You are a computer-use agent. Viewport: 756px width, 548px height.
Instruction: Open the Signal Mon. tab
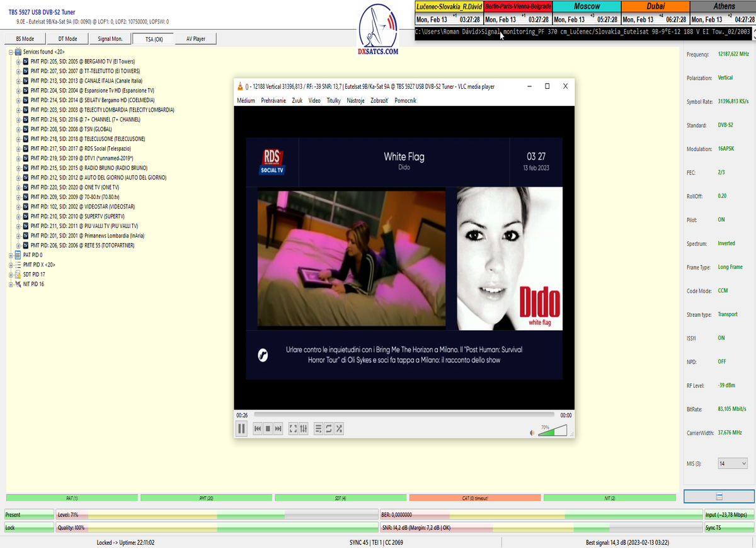[x=110, y=39]
